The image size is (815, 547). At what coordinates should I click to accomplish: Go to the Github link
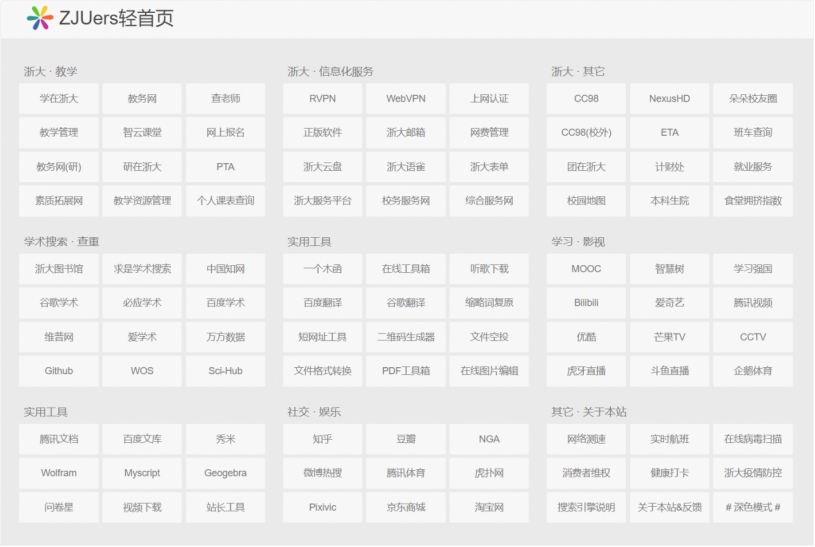pyautogui.click(x=59, y=371)
